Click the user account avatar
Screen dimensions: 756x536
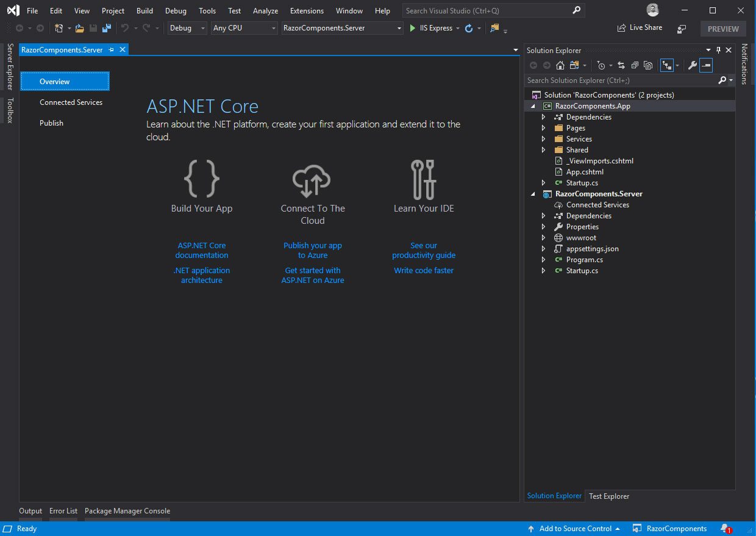pos(653,10)
